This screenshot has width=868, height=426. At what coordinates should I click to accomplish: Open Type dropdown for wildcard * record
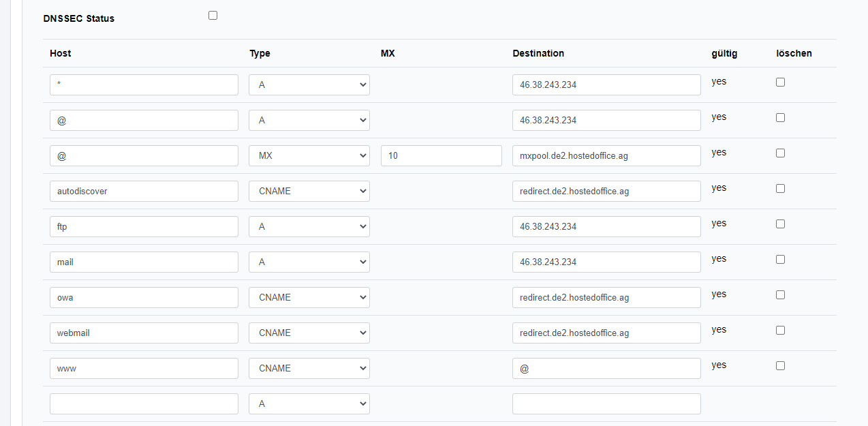[x=309, y=85]
